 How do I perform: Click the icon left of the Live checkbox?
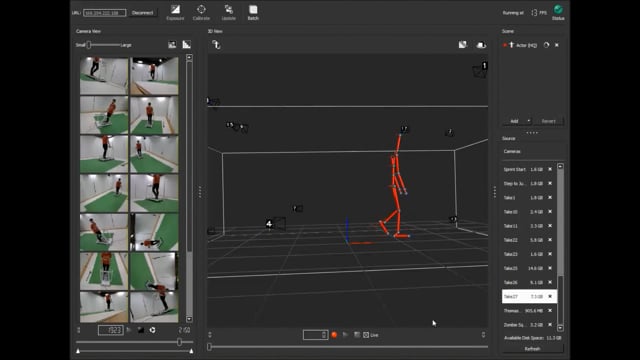pyautogui.click(x=357, y=335)
